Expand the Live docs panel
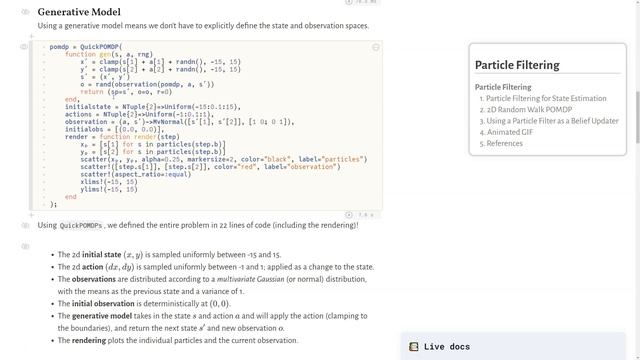This screenshot has height=360, width=640. tap(513, 347)
